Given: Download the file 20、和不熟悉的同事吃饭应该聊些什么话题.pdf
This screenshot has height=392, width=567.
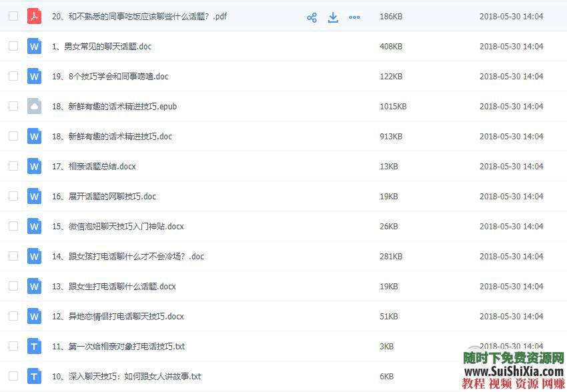Looking at the screenshot, I should point(333,17).
